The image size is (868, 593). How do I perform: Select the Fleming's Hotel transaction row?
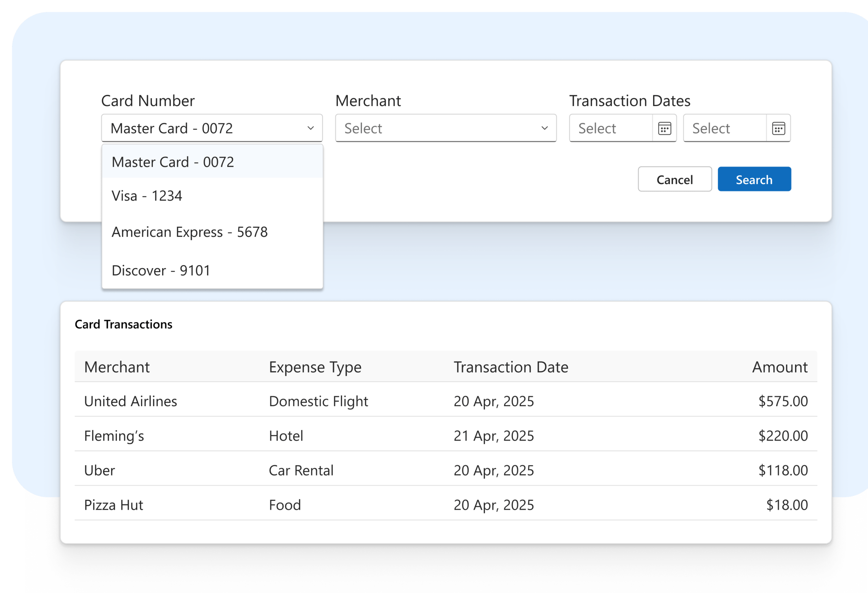[446, 436]
